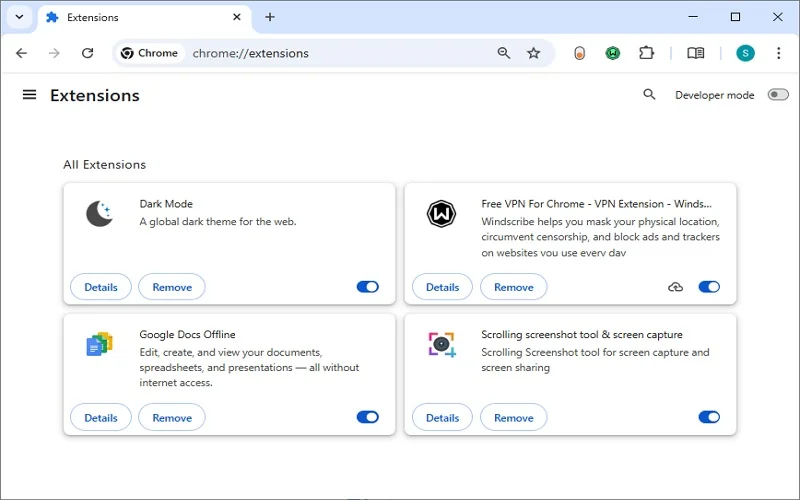
Task: Open the profile avatar S
Action: (x=745, y=53)
